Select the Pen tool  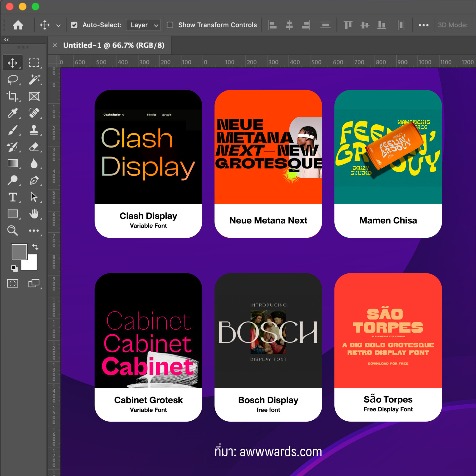tap(34, 180)
